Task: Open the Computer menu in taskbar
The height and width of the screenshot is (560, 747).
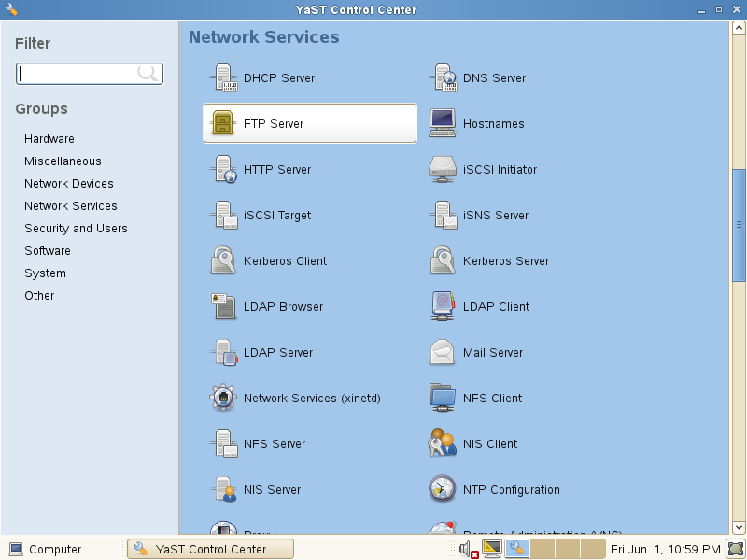Action: pyautogui.click(x=46, y=549)
